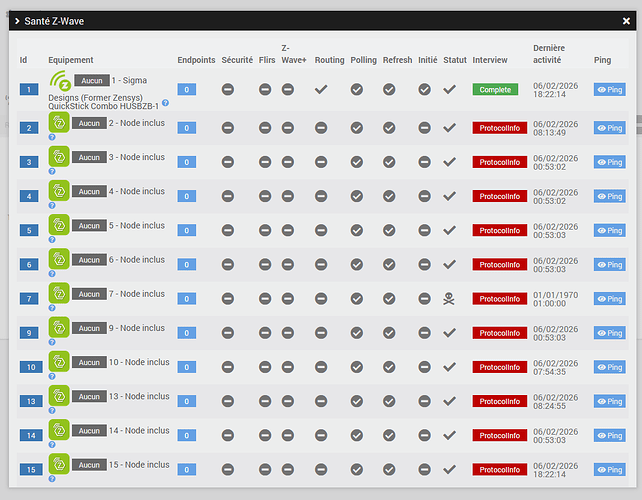Click the Refresh check icon for node 3
Viewport: 642px width, 500px height.
point(389,162)
